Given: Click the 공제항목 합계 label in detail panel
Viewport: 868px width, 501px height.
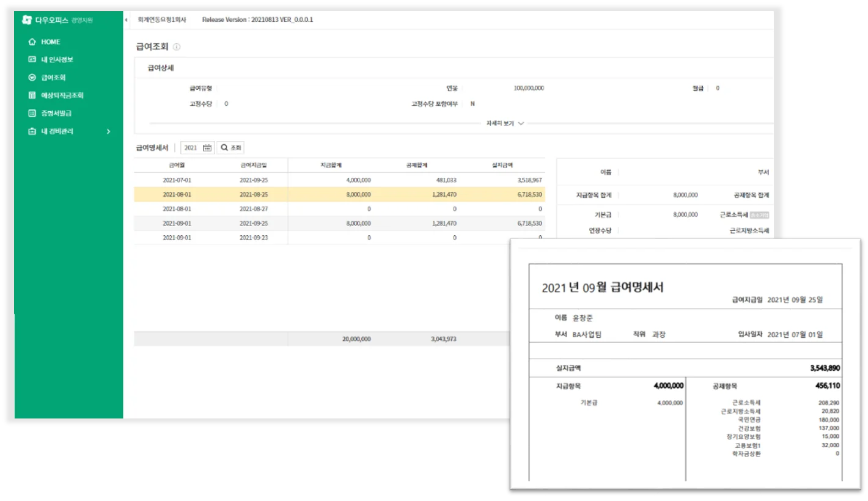Looking at the screenshot, I should pyautogui.click(x=751, y=195).
